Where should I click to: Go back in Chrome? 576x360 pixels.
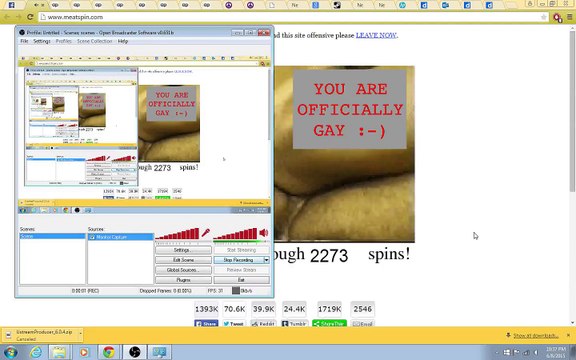click(x=7, y=17)
